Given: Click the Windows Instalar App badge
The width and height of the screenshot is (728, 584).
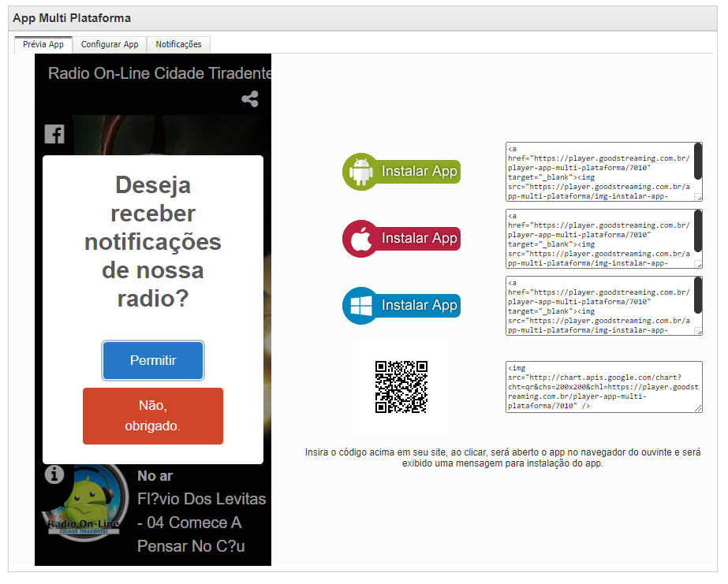Looking at the screenshot, I should [x=401, y=305].
